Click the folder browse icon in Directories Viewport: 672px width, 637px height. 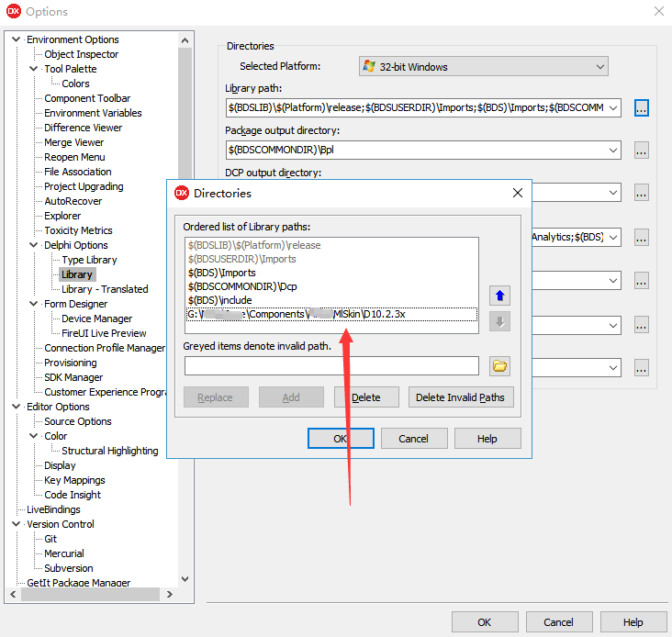499,366
